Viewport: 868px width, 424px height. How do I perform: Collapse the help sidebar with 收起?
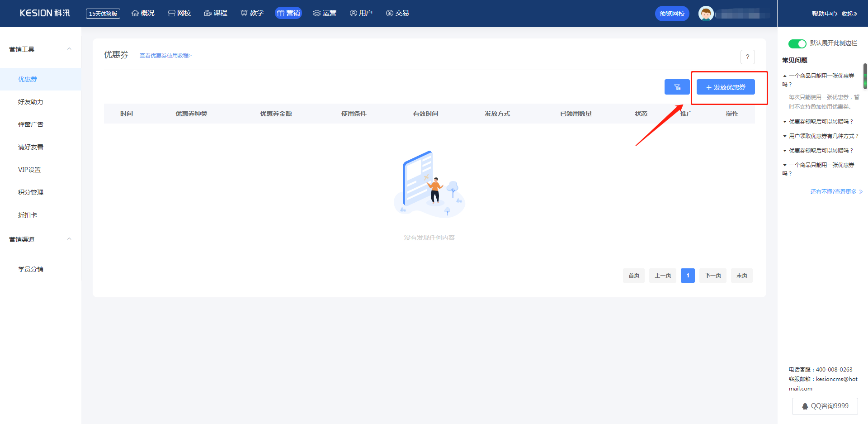tap(849, 14)
